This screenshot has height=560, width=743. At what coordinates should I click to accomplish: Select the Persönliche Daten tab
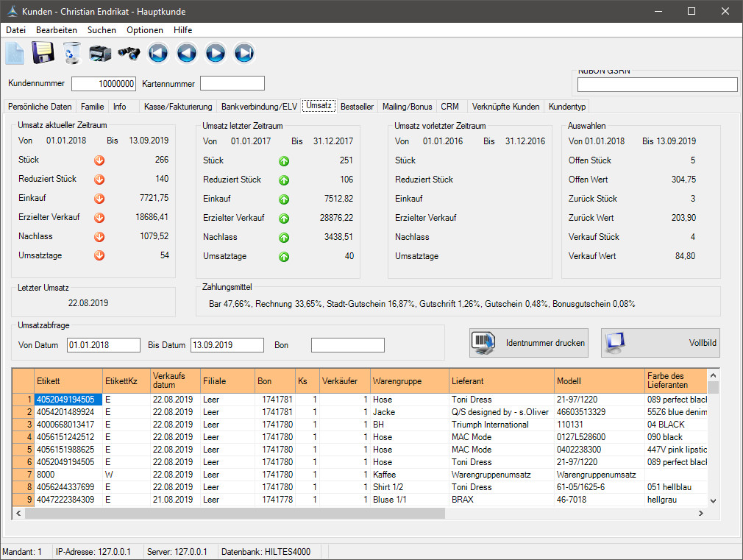tap(40, 107)
